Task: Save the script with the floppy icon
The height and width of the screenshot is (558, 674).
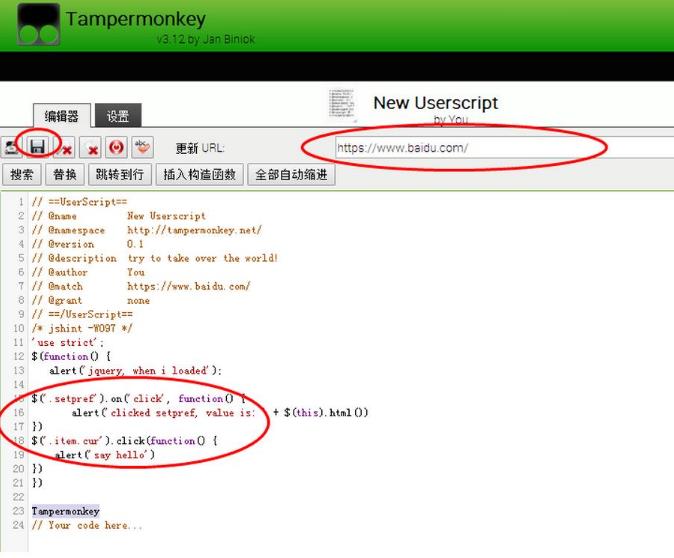Action: [x=38, y=147]
